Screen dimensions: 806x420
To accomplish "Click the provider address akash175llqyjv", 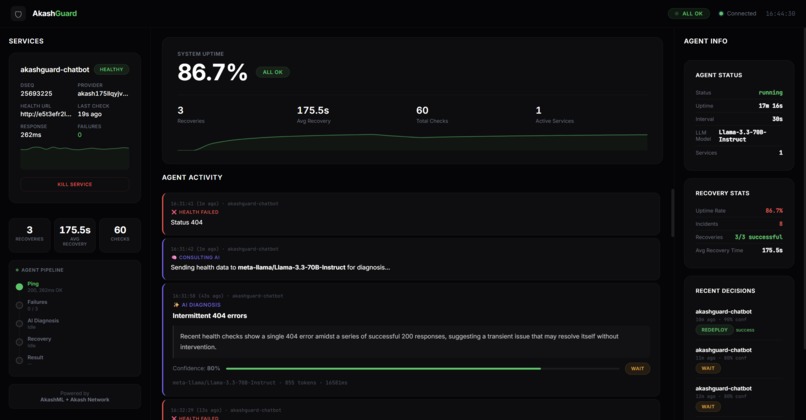I will tap(103, 94).
